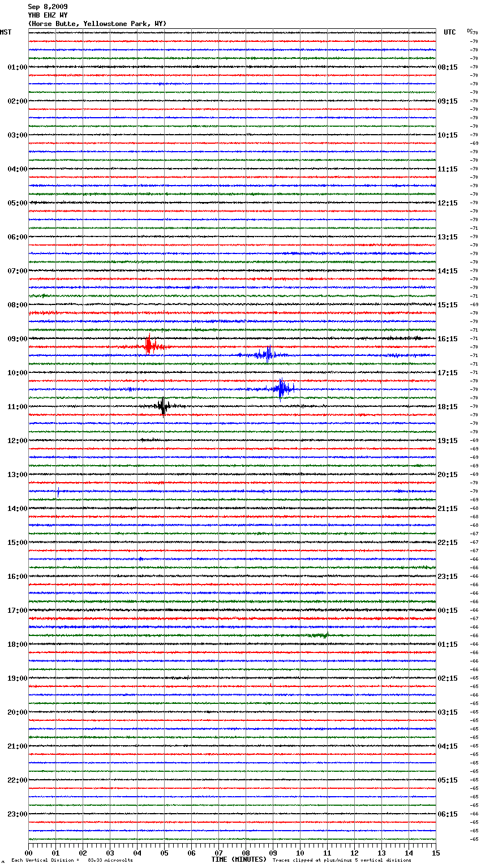
Task: Select the station code "YHB EHZ WY"
Action: [x=48, y=15]
